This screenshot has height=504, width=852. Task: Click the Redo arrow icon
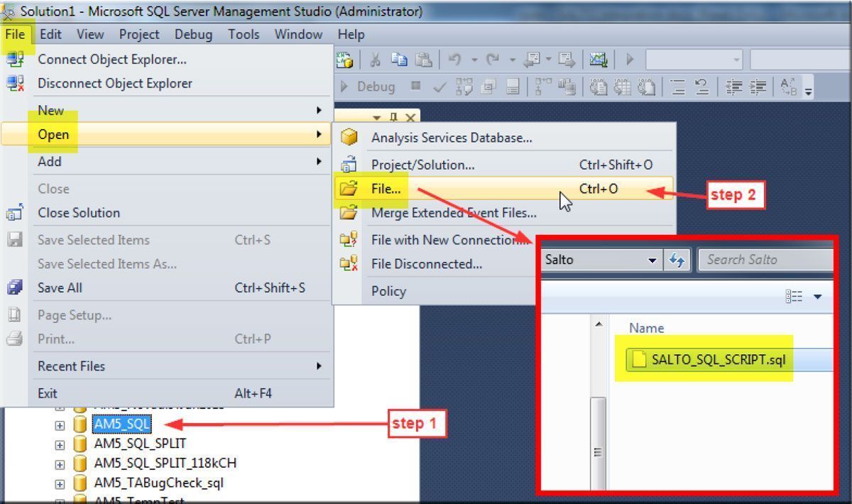click(x=493, y=60)
